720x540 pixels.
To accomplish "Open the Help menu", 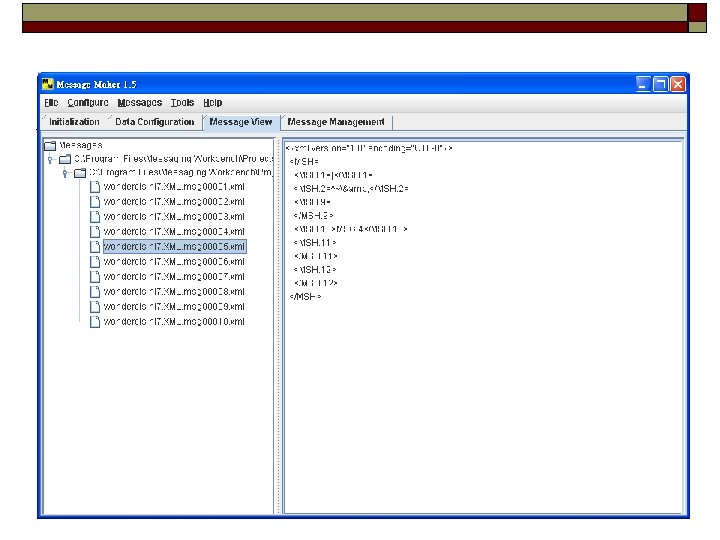I will (x=213, y=102).
